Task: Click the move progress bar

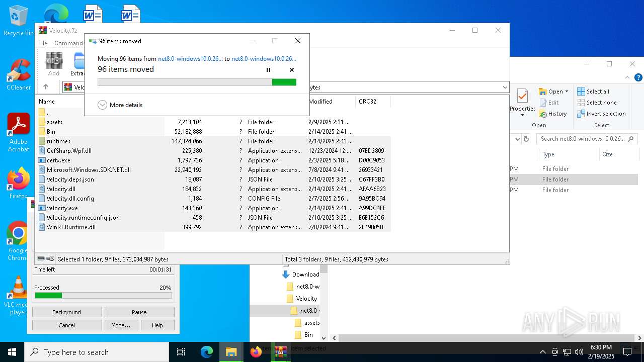Action: pyautogui.click(x=197, y=82)
